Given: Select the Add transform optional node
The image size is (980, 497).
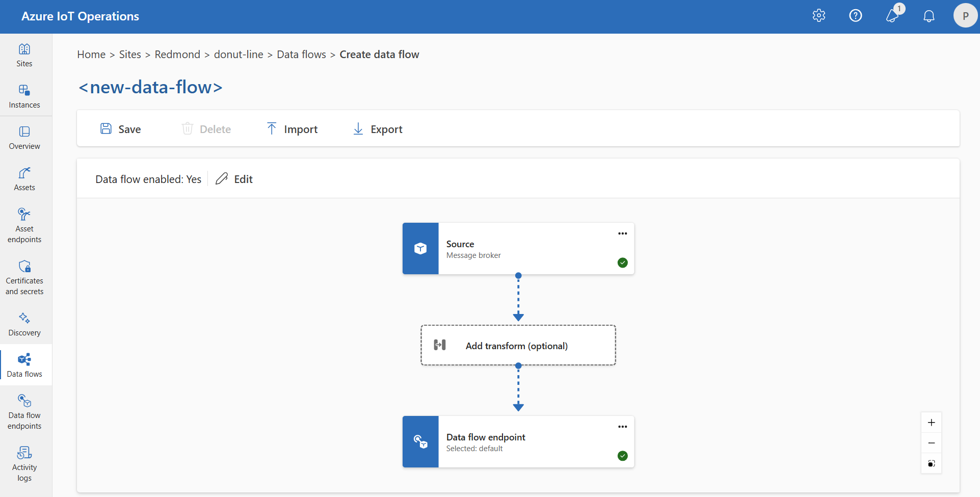Looking at the screenshot, I should click(x=517, y=345).
